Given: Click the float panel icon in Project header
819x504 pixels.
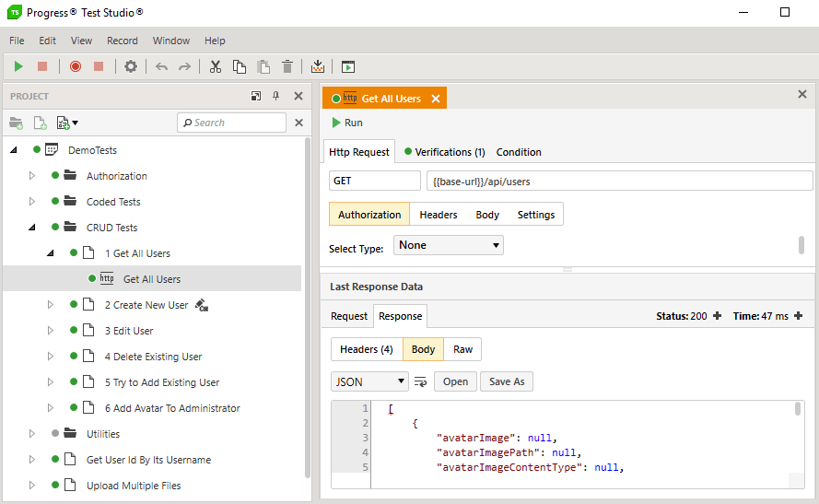Looking at the screenshot, I should coord(256,96).
